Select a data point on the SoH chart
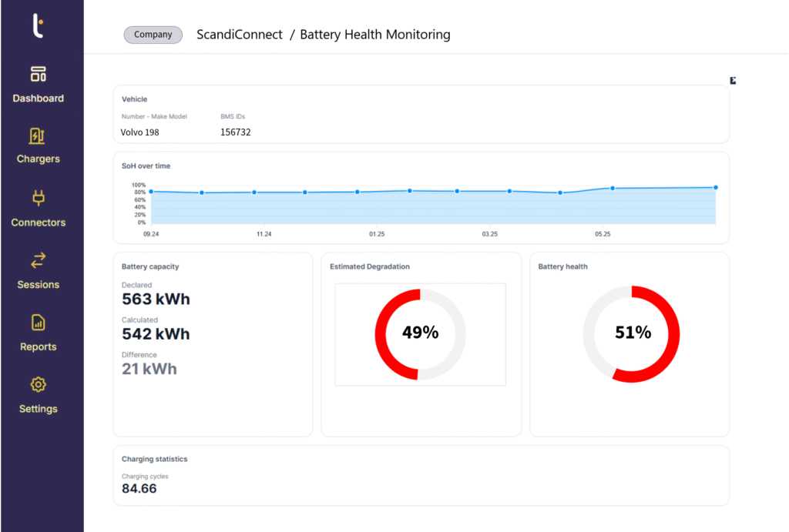This screenshot has width=789, height=532. pyautogui.click(x=356, y=190)
